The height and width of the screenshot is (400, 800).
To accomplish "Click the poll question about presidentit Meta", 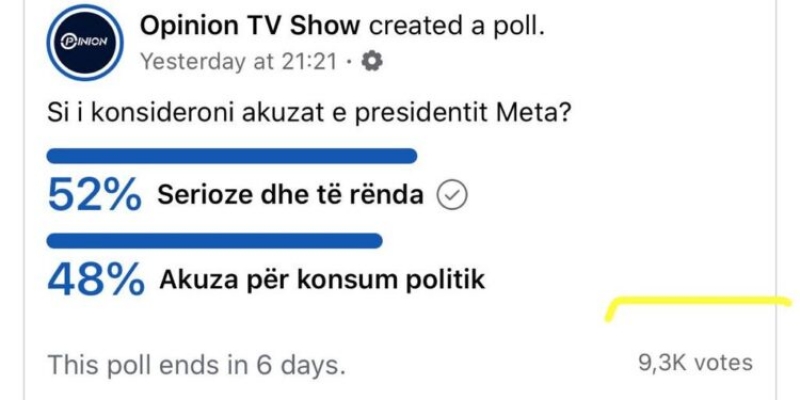I will (x=308, y=114).
